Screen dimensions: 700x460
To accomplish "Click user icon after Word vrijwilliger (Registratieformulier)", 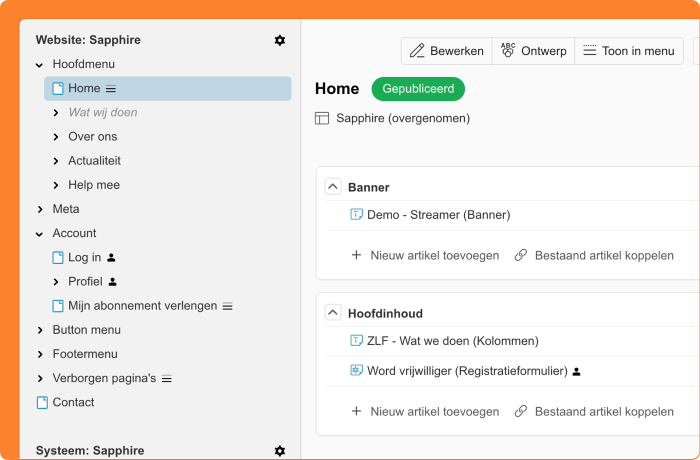I will point(576,371).
